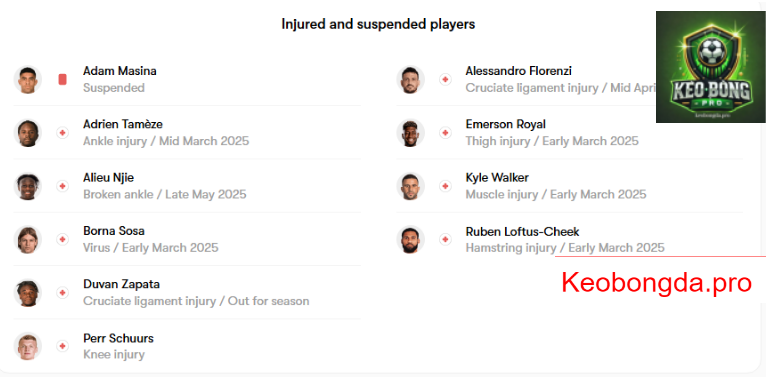The image size is (766, 378).
Task: Open Adam Masina's player photo
Action: [27, 80]
